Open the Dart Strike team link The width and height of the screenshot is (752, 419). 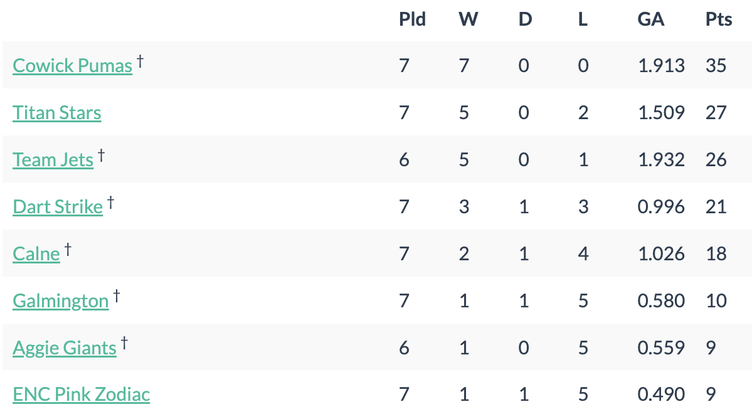(x=58, y=207)
